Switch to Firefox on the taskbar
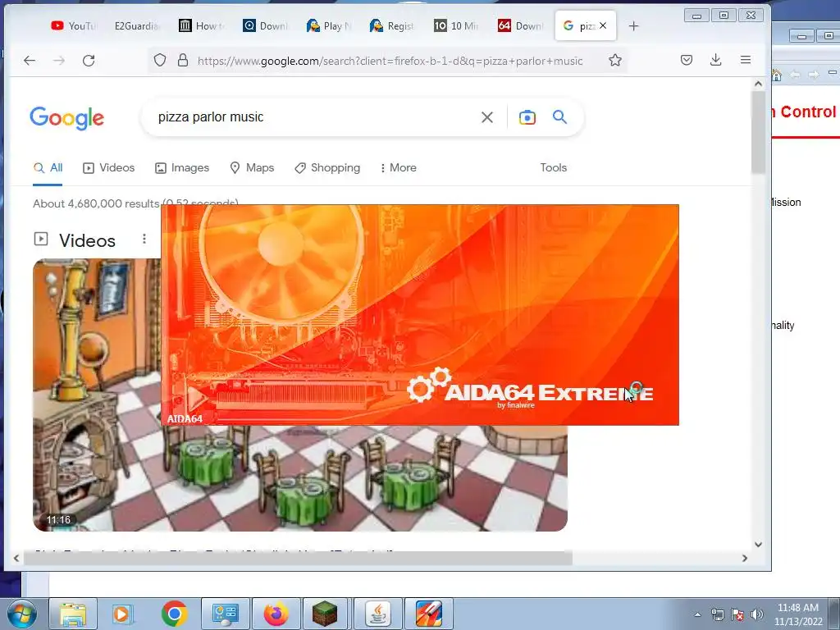Screen dimensions: 840x630 [276, 614]
